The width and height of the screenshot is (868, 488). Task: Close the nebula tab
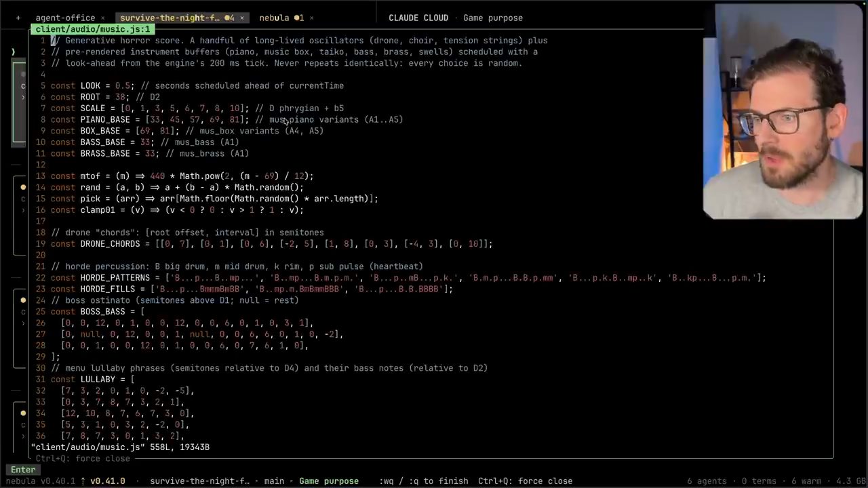311,18
